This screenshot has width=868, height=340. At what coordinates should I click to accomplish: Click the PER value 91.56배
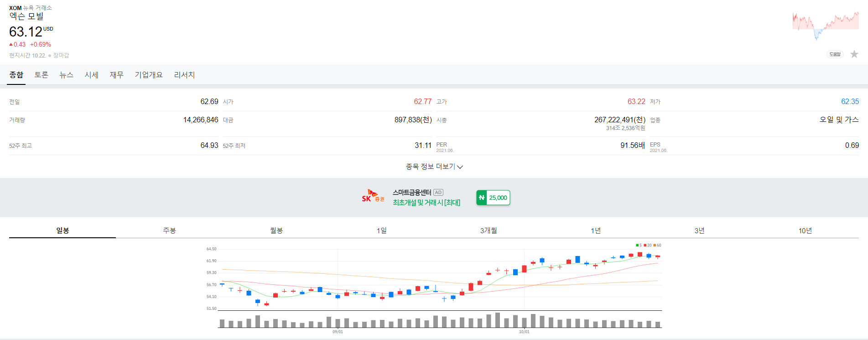633,145
